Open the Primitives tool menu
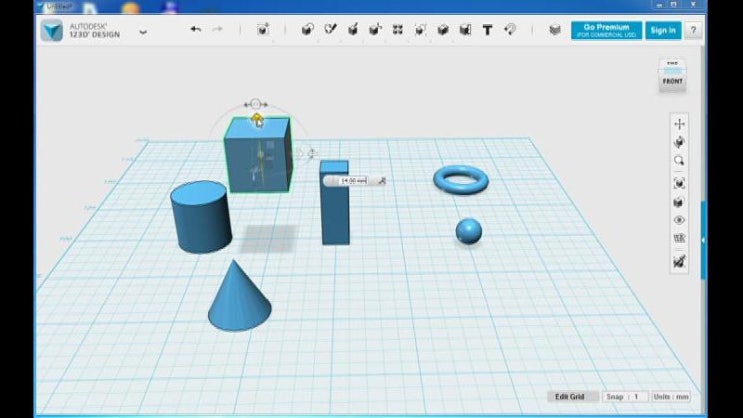Image resolution: width=743 pixels, height=418 pixels. (x=307, y=30)
